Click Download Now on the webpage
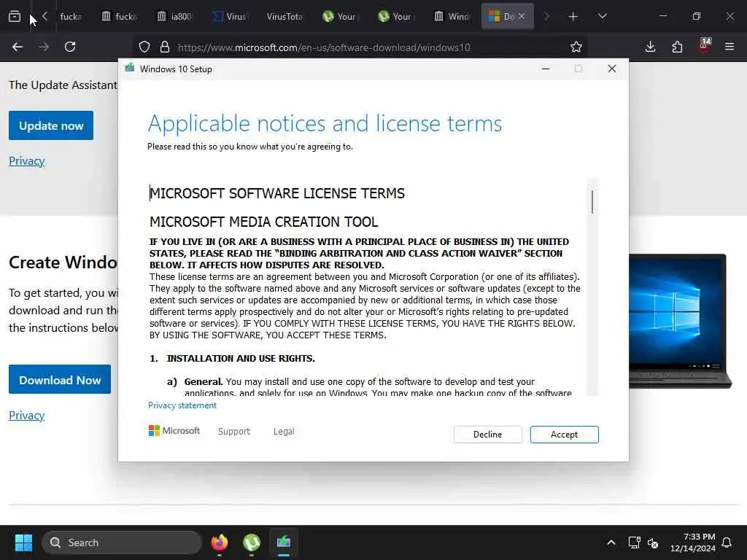 click(60, 379)
